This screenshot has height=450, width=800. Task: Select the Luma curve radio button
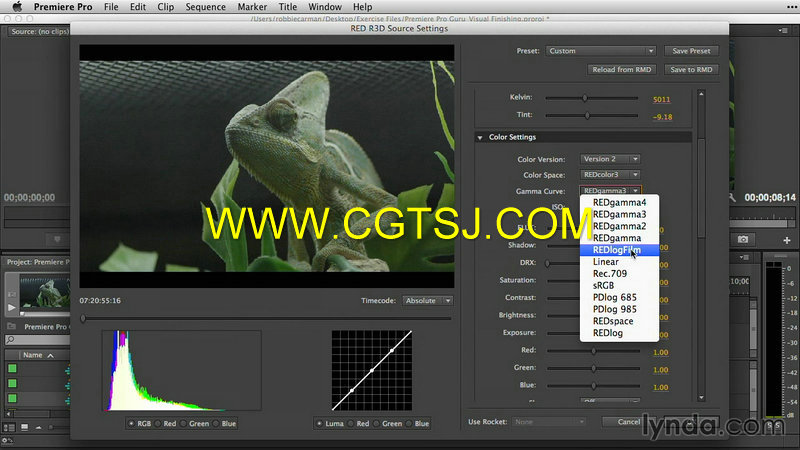pyautogui.click(x=320, y=423)
